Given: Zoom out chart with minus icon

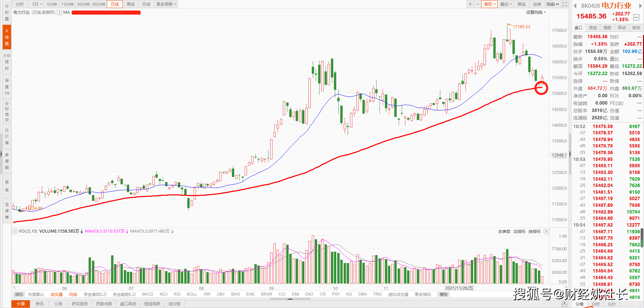Looking at the screenshot, I should 477,4.
